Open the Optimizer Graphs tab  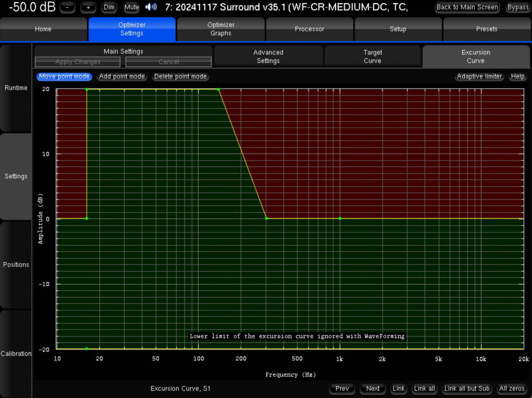pyautogui.click(x=221, y=29)
